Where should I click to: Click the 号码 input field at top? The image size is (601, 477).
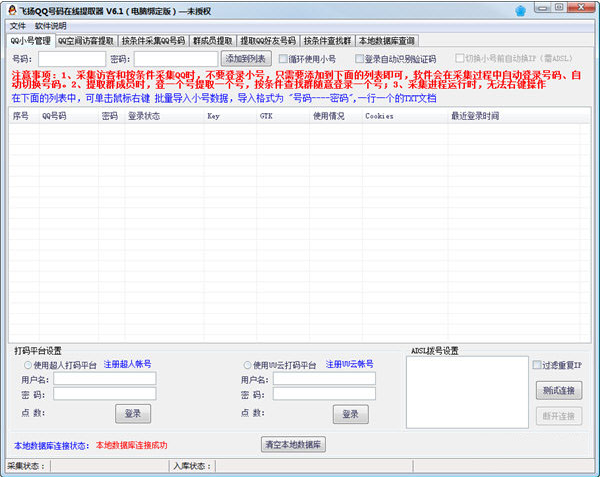pos(71,59)
